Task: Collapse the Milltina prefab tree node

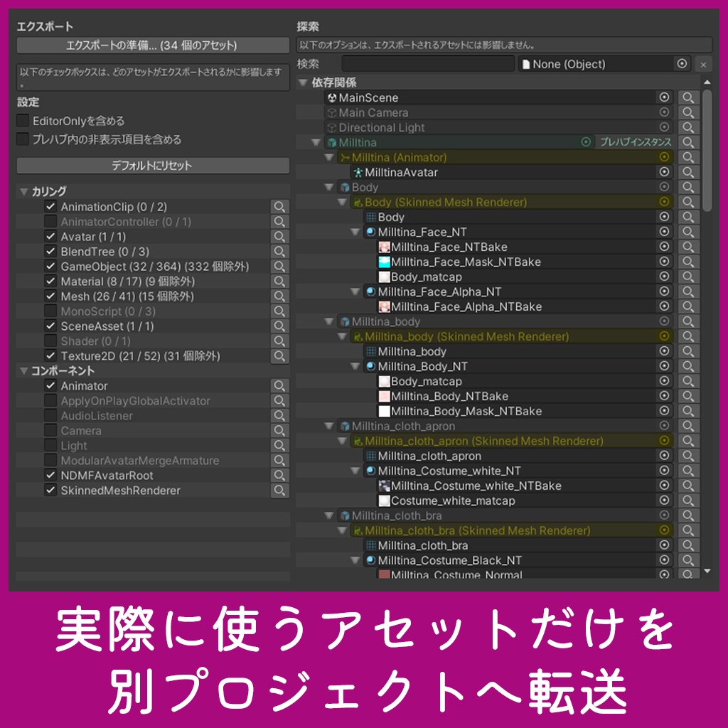Action: [x=316, y=142]
